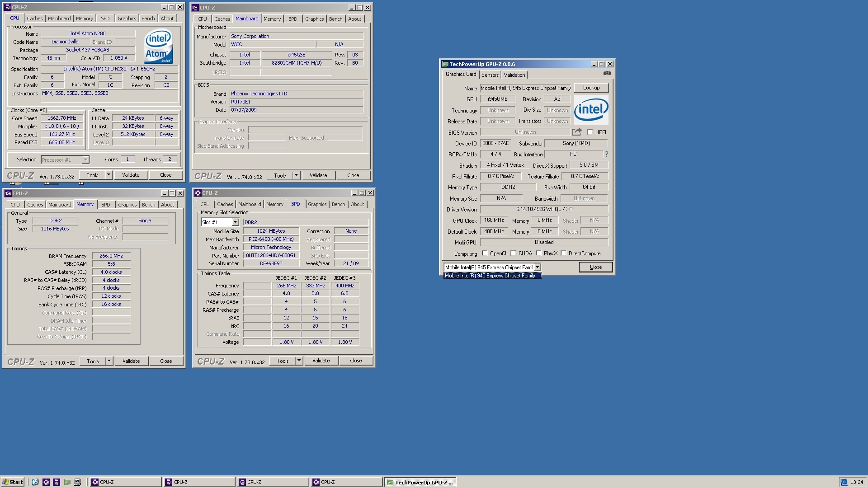Click Close in the CPU-Z Mainboard window
This screenshot has height=488, width=868.
point(353,175)
